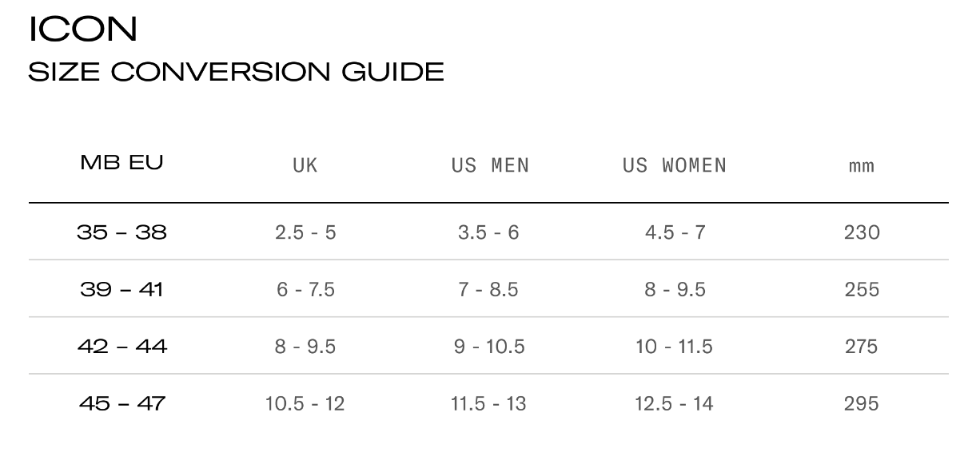Select the 42 – 44 MB EU size
Screen dimensions: 980x460
point(122,347)
